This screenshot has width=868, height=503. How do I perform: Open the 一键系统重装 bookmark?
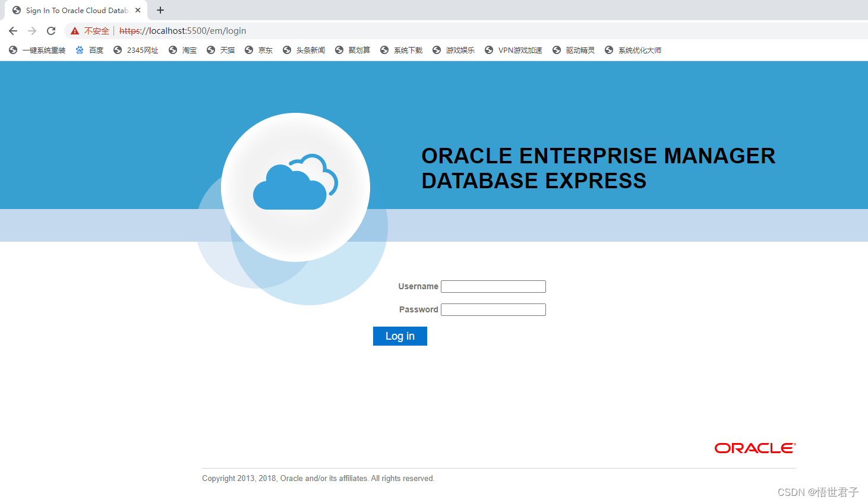(x=37, y=50)
